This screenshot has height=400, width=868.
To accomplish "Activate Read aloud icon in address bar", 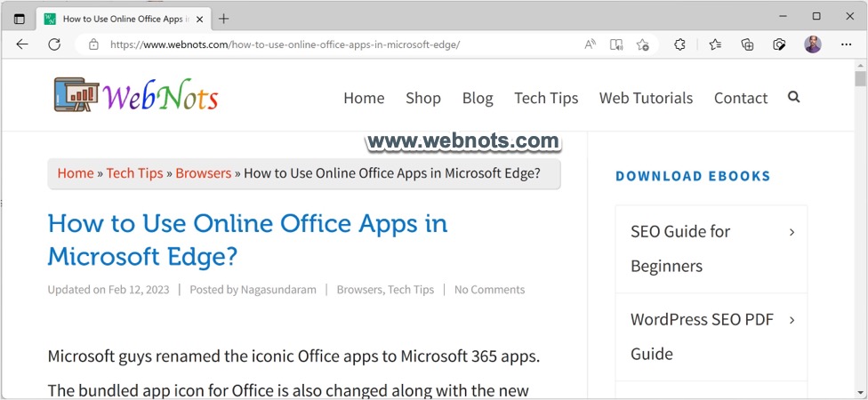I will click(591, 44).
